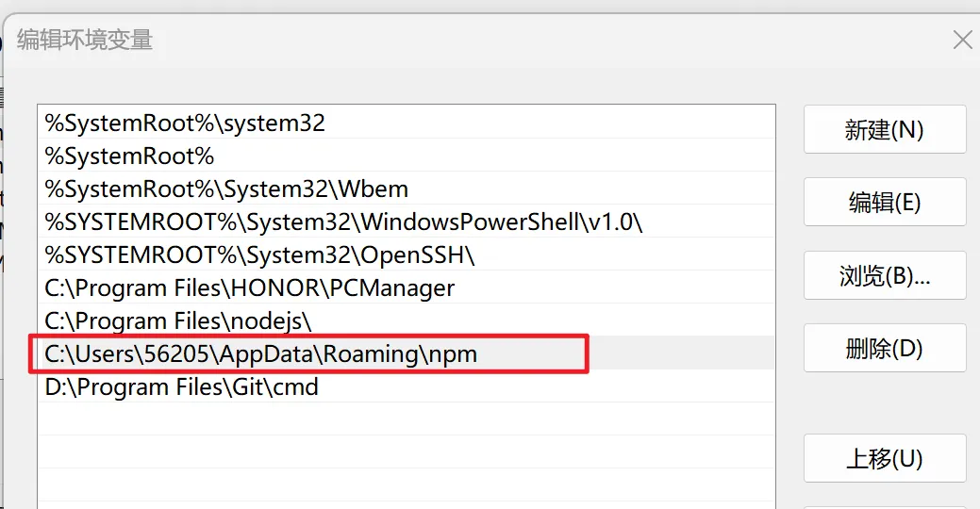Image resolution: width=980 pixels, height=509 pixels.
Task: Select the C:\Program Files\nodejs\ entry
Action: [177, 320]
